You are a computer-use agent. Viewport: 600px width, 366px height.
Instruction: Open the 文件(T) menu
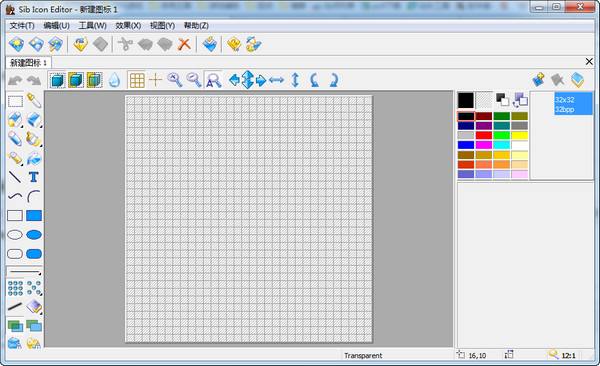point(22,26)
